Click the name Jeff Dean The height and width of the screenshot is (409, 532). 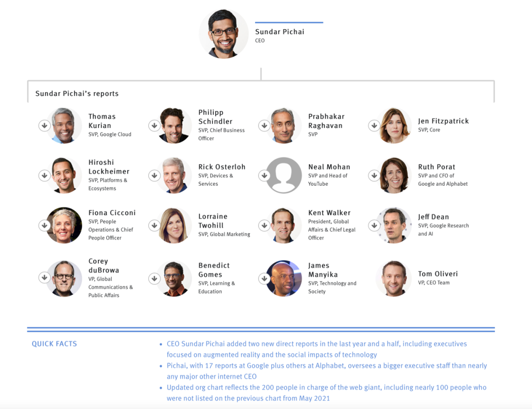point(433,216)
